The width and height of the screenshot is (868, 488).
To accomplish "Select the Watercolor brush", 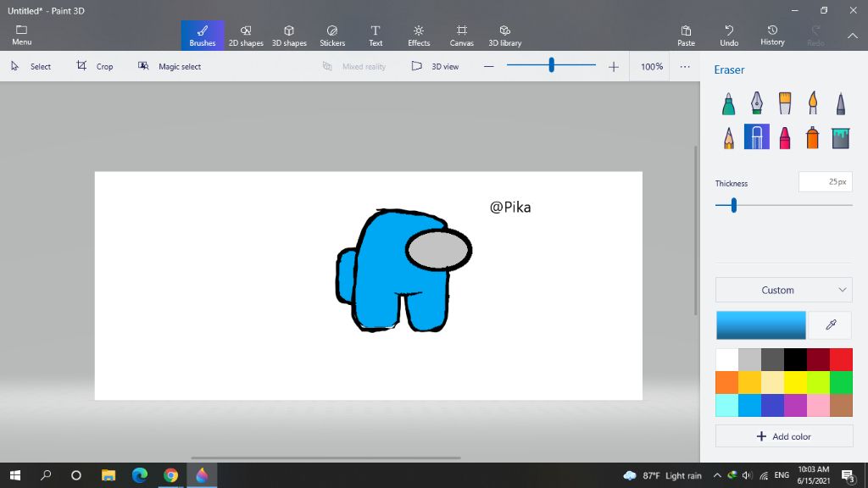I will pos(813,103).
